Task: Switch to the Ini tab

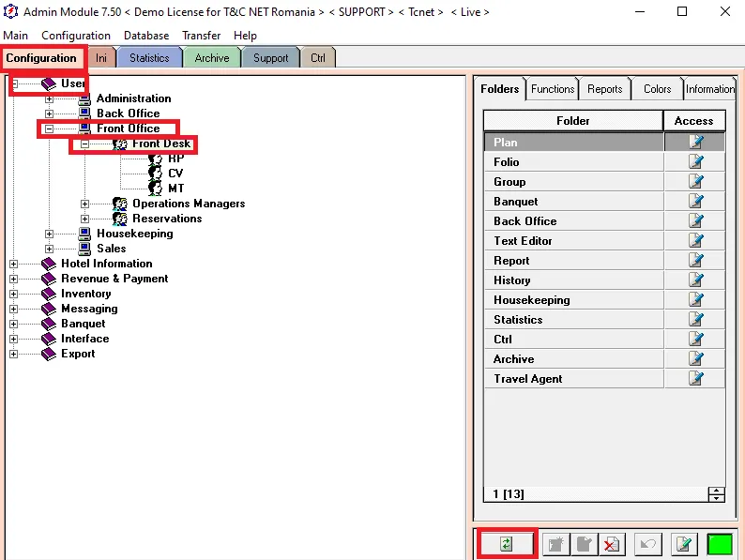Action: tap(101, 58)
